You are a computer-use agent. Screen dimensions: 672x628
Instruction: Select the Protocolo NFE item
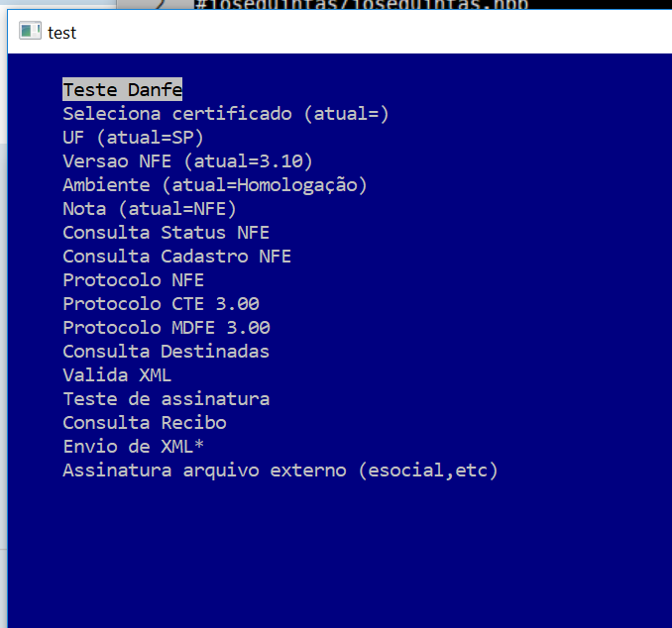pyautogui.click(x=133, y=280)
